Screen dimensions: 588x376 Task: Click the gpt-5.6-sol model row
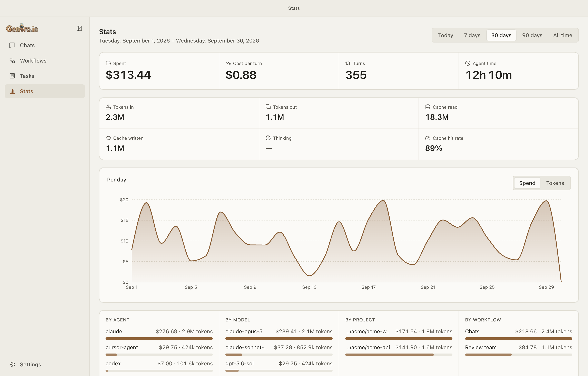279,366
